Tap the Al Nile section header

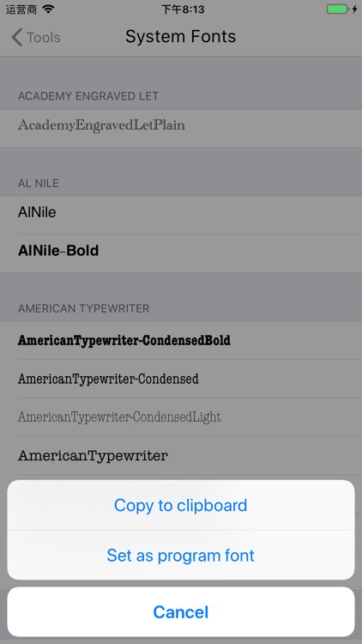pos(38,183)
